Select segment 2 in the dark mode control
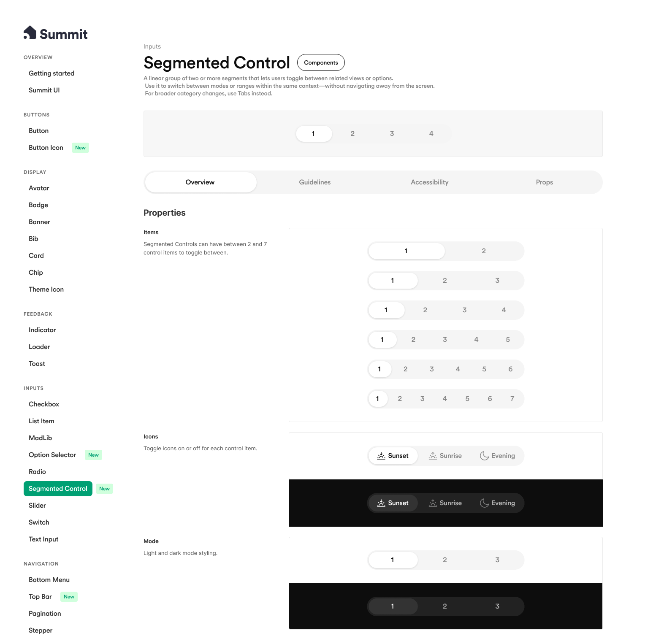This screenshot has width=645, height=644. pyautogui.click(x=445, y=606)
